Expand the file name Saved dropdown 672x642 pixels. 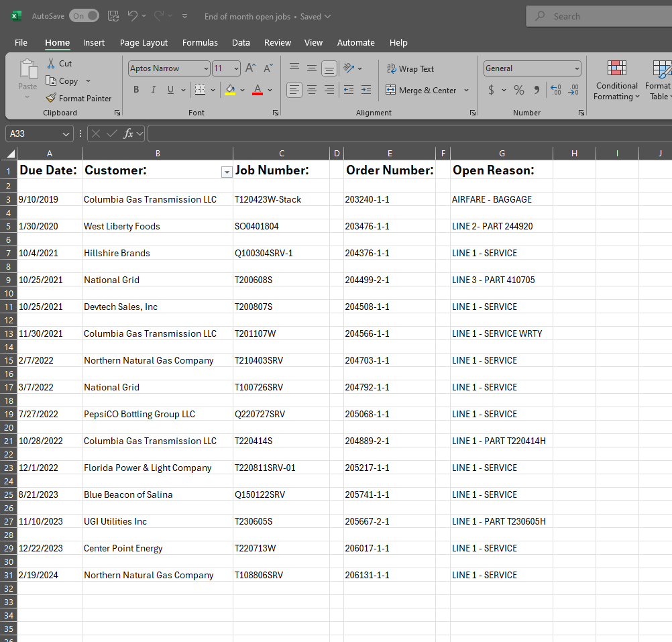pos(328,16)
